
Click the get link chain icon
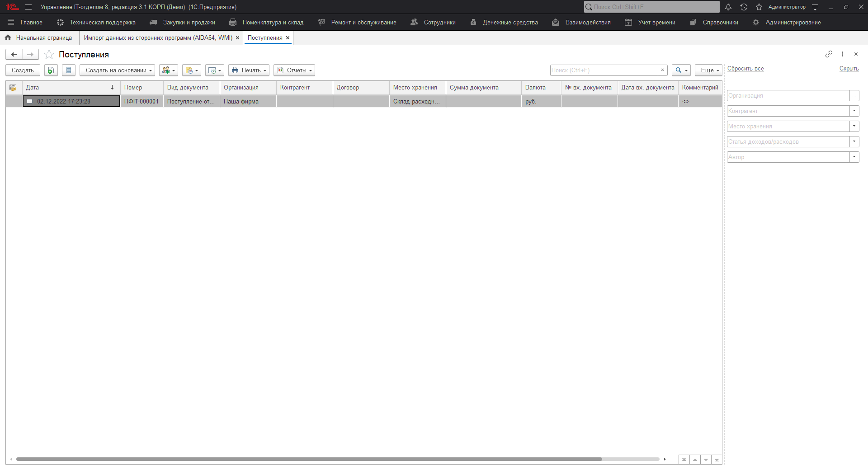tap(828, 54)
